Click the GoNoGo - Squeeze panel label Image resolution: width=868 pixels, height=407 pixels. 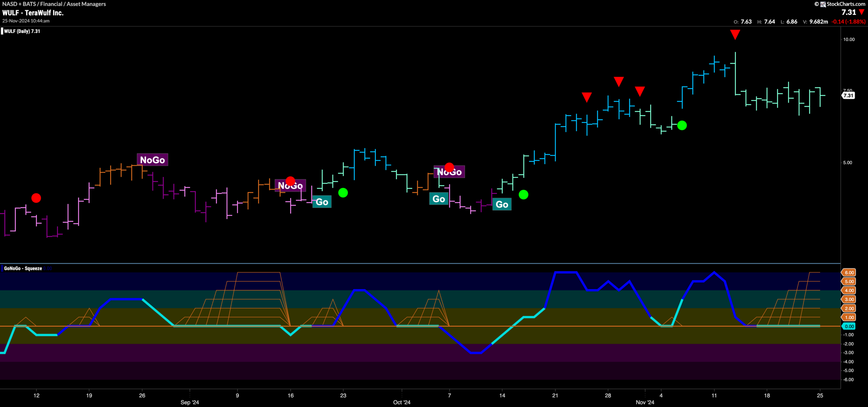[23, 268]
